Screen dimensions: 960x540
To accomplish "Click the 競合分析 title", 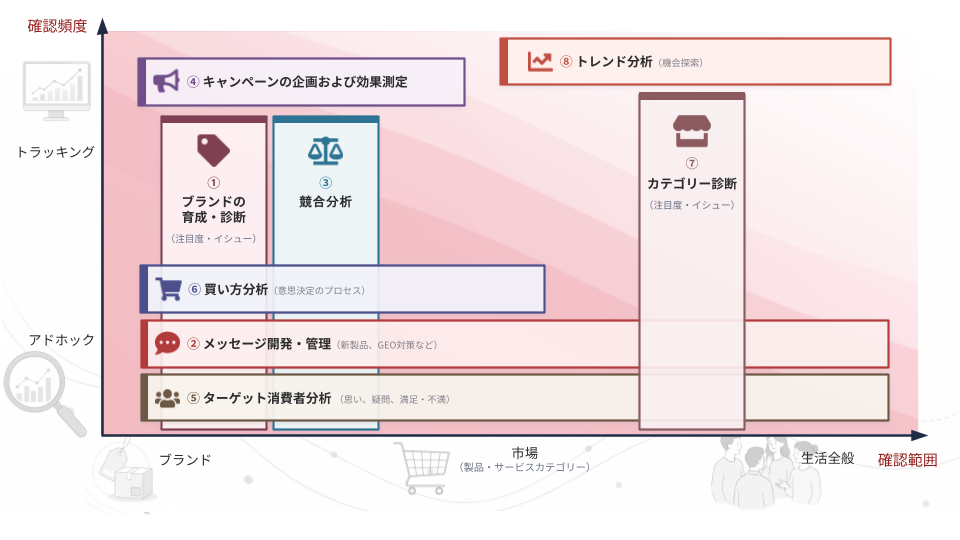I will [325, 201].
